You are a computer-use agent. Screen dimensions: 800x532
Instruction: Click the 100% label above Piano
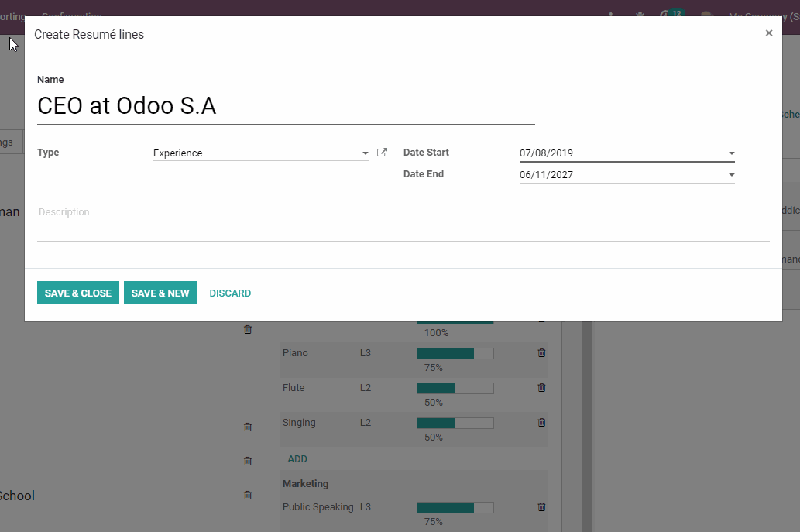436,332
